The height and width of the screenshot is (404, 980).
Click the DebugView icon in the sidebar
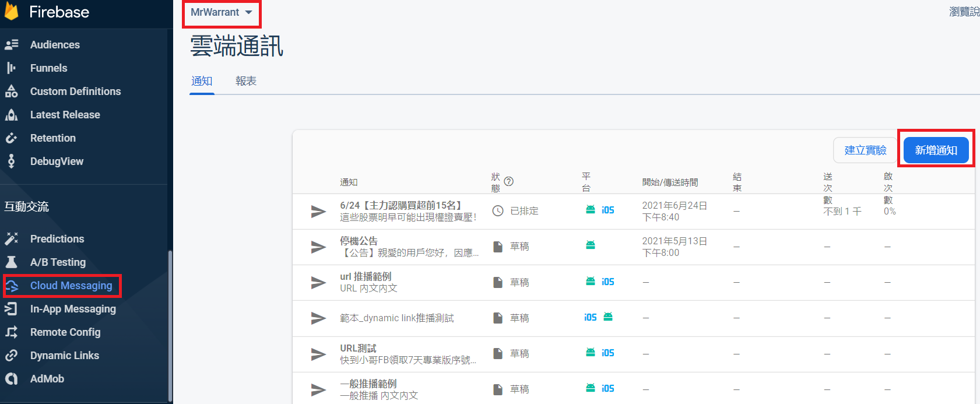pyautogui.click(x=11, y=161)
